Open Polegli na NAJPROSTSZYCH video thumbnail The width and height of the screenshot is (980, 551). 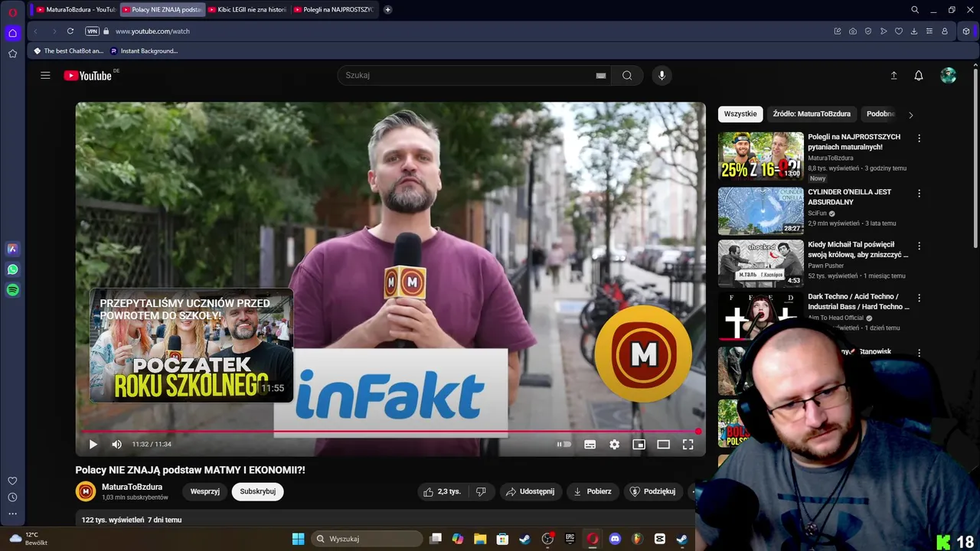(761, 156)
